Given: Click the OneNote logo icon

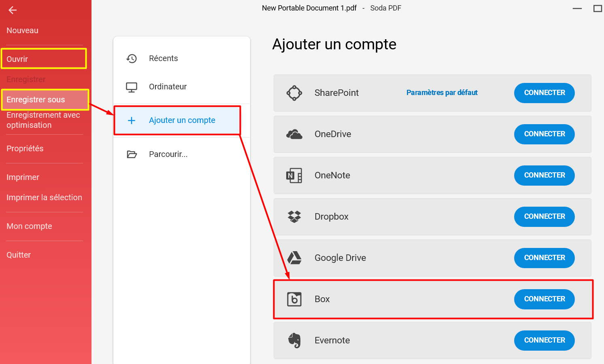Looking at the screenshot, I should pyautogui.click(x=294, y=176).
